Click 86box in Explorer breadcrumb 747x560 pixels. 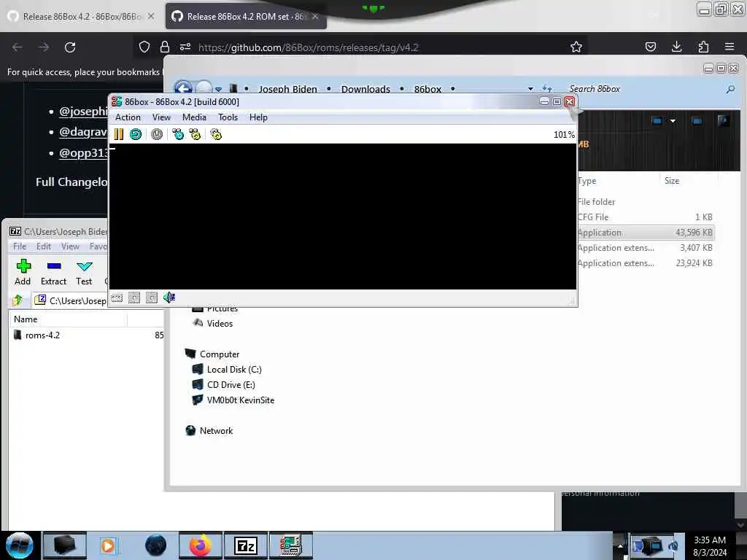click(427, 89)
